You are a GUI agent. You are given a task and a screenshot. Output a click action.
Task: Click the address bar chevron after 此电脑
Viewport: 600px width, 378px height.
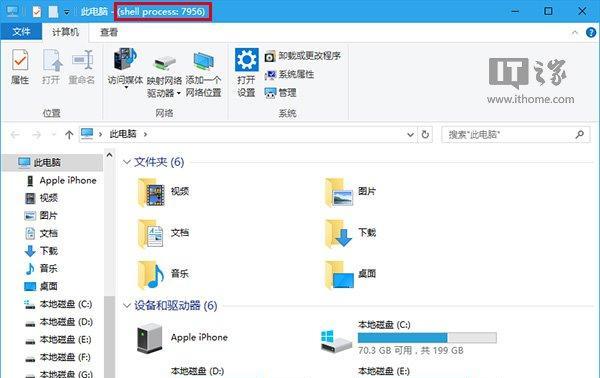click(x=145, y=134)
